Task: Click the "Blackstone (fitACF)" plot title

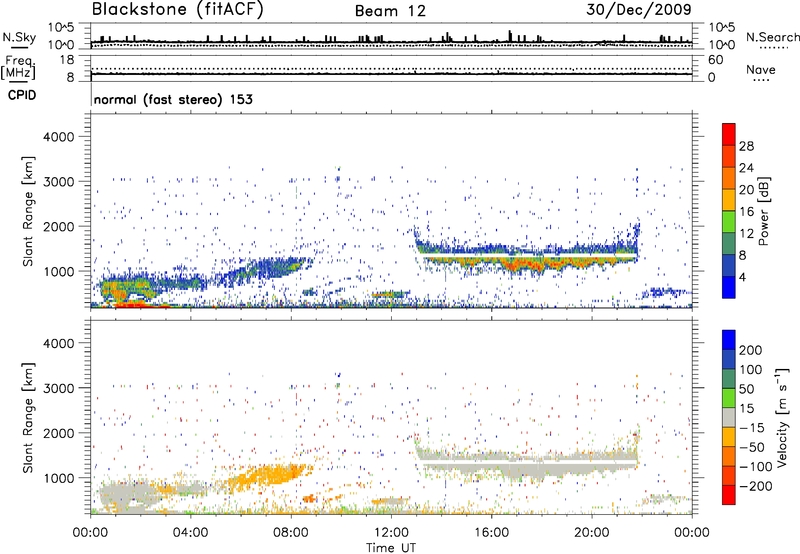Action: (178, 9)
